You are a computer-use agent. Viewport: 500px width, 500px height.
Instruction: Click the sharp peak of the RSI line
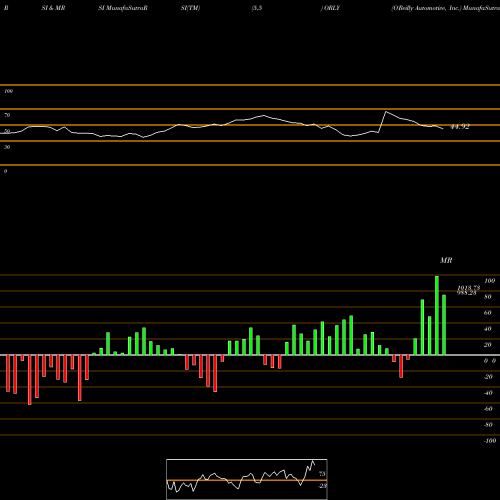(386, 112)
